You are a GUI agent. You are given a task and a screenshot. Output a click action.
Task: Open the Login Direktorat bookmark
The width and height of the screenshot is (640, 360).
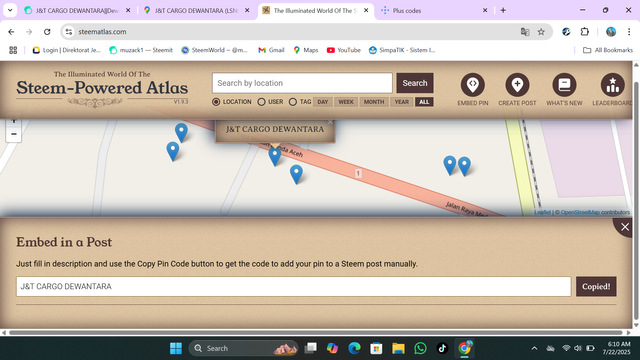click(66, 50)
